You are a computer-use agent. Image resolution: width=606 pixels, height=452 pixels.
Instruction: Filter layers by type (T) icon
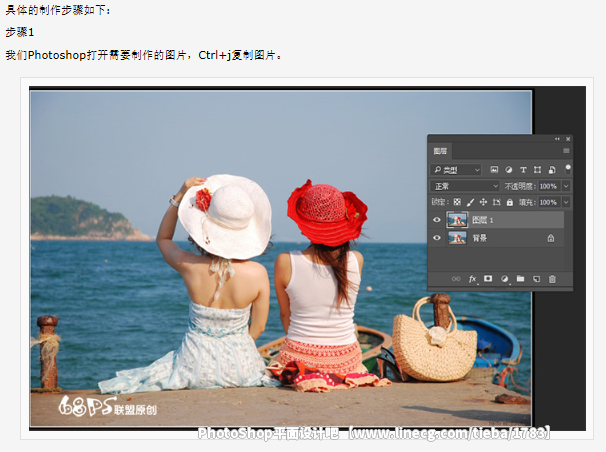click(523, 170)
